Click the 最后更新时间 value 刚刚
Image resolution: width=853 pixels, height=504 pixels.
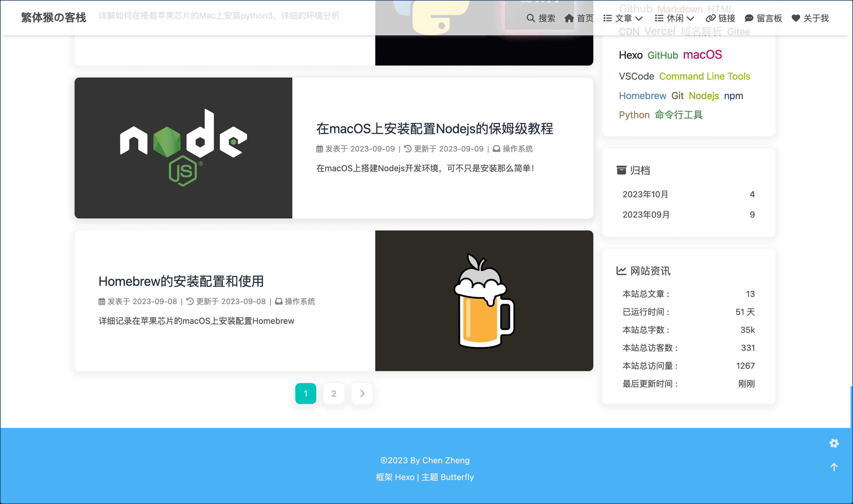click(x=746, y=384)
